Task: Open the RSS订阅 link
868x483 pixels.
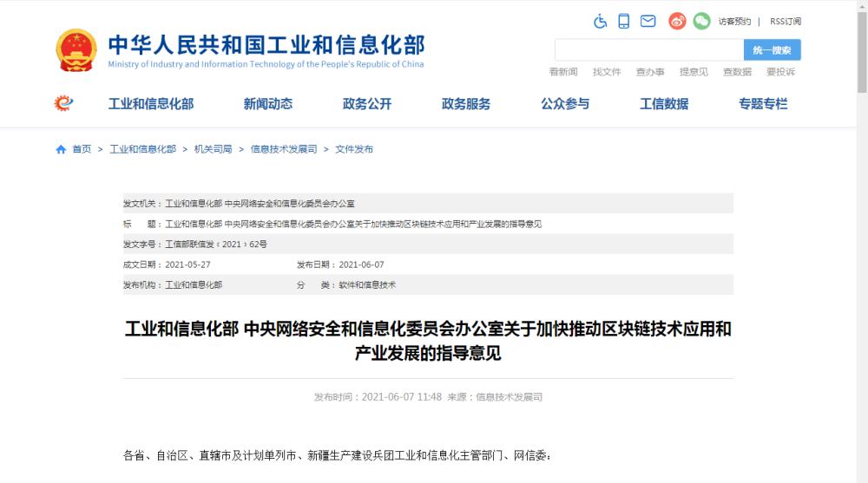Action: click(x=786, y=22)
